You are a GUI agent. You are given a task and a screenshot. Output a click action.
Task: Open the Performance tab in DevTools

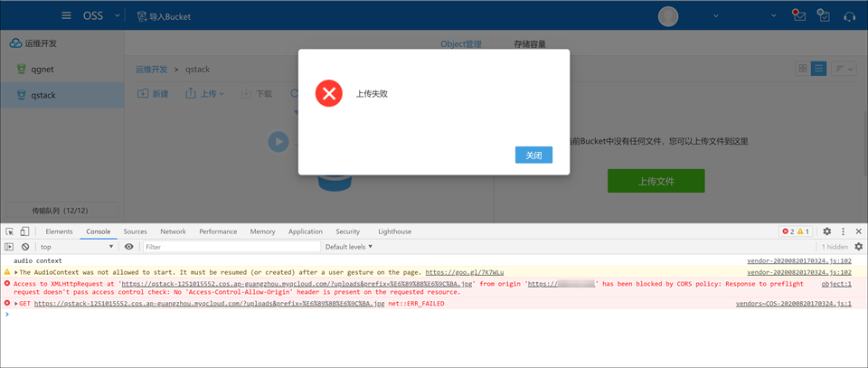point(218,231)
